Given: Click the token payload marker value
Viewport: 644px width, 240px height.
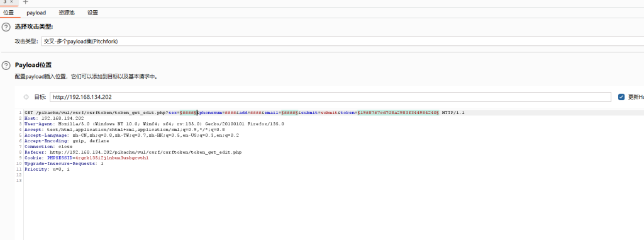Looking at the screenshot, I should 398,112.
